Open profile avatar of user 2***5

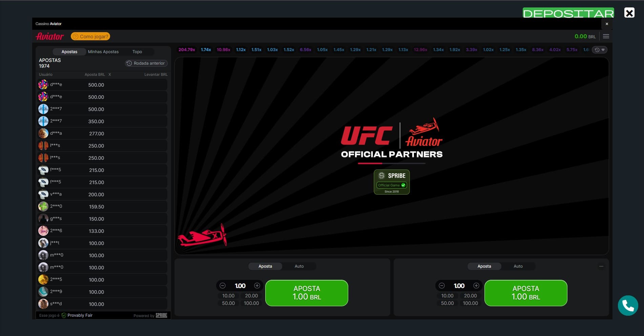tap(43, 279)
